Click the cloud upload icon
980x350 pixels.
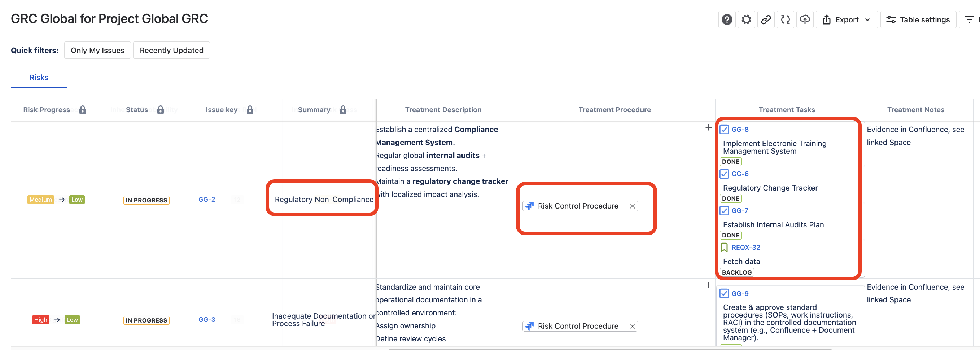click(x=805, y=20)
